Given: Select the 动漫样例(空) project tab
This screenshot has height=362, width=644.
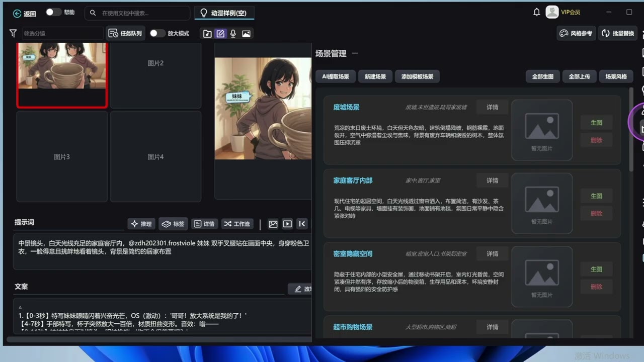Looking at the screenshot, I should tap(224, 13).
